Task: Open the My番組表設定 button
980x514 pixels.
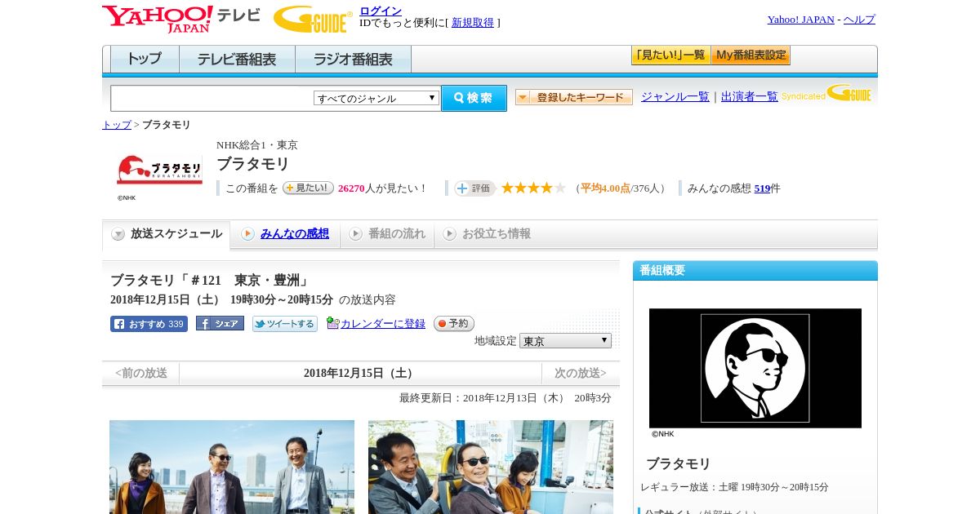Action: pos(751,55)
